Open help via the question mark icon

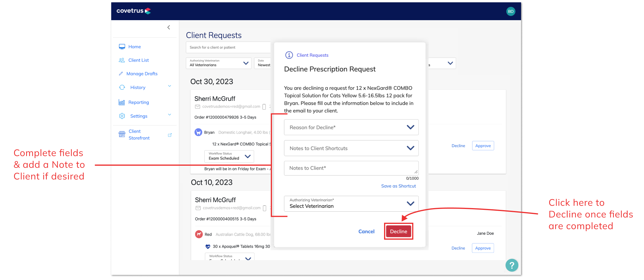pyautogui.click(x=512, y=265)
